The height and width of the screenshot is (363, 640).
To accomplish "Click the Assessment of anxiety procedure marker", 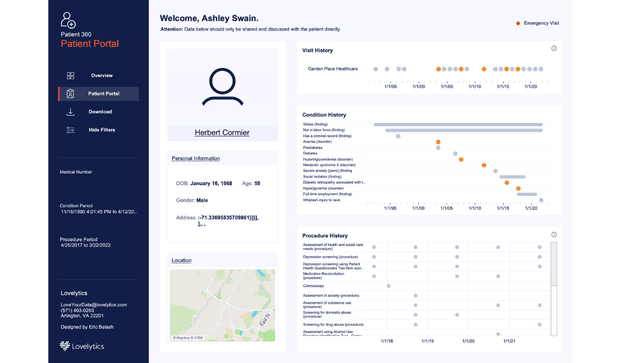I will (x=416, y=296).
